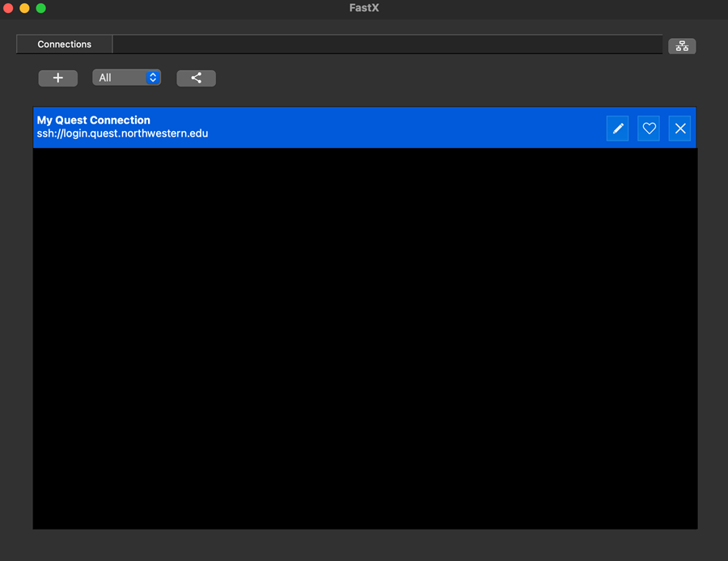
Task: Click empty tab bar beside Connections tab
Action: click(x=388, y=44)
